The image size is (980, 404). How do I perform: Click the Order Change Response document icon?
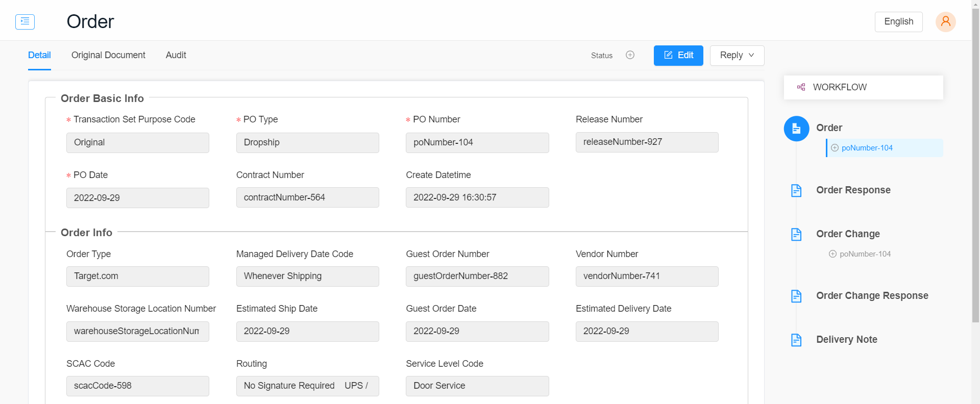(x=796, y=296)
